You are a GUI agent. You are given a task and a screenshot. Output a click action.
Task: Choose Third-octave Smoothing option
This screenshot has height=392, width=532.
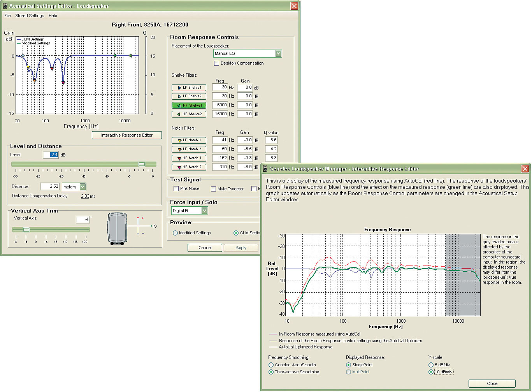tap(271, 372)
